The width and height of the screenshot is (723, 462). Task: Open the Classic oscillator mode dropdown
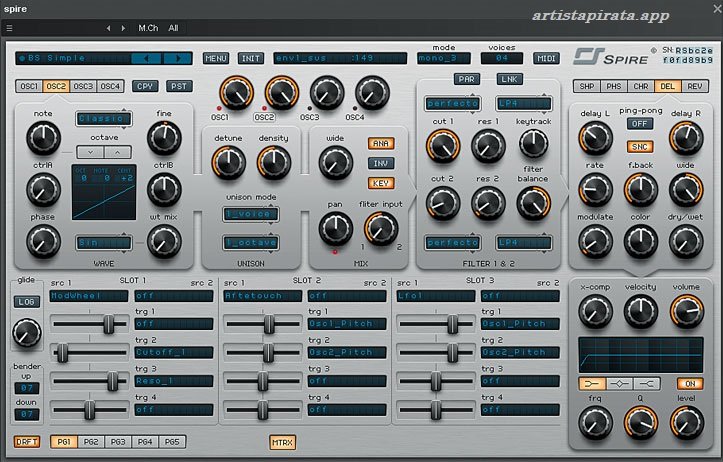point(104,118)
